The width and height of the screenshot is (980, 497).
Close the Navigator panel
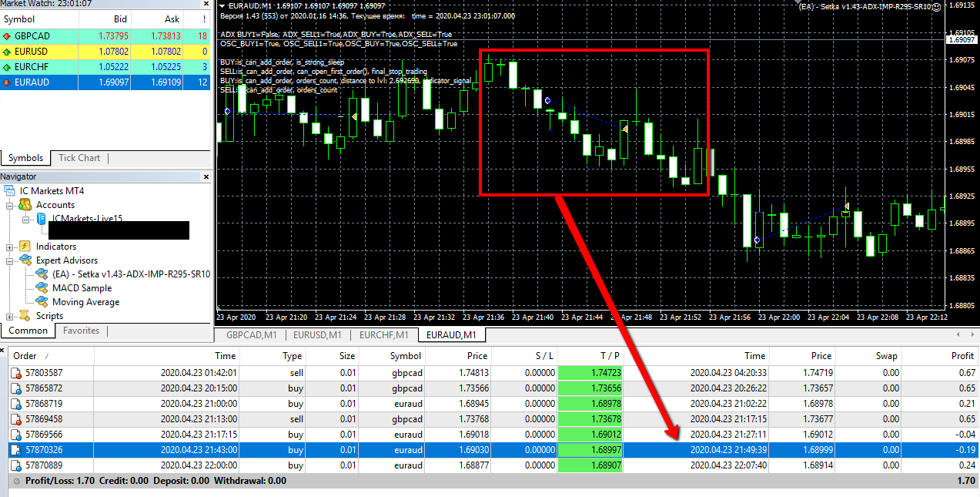click(x=206, y=177)
